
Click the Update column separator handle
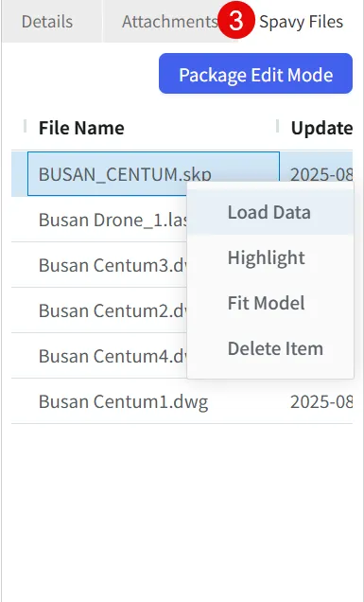[277, 126]
